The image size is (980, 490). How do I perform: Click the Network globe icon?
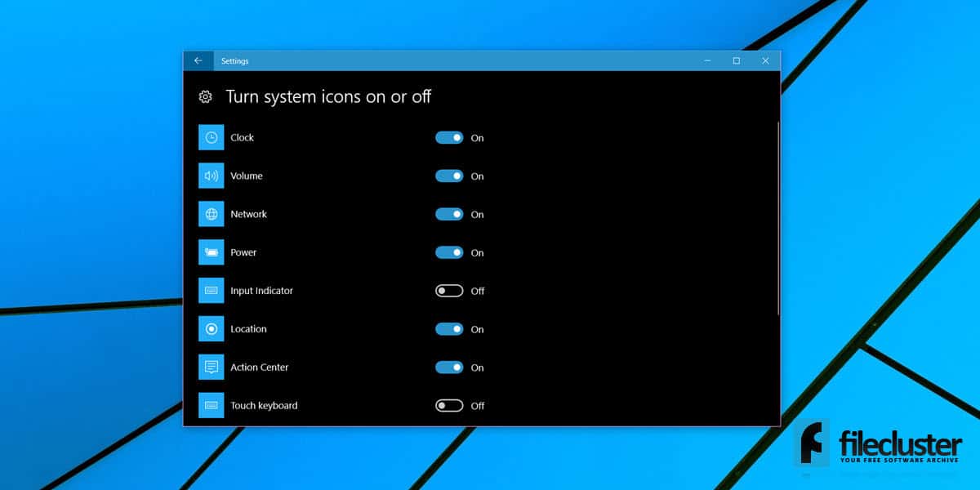(x=211, y=214)
